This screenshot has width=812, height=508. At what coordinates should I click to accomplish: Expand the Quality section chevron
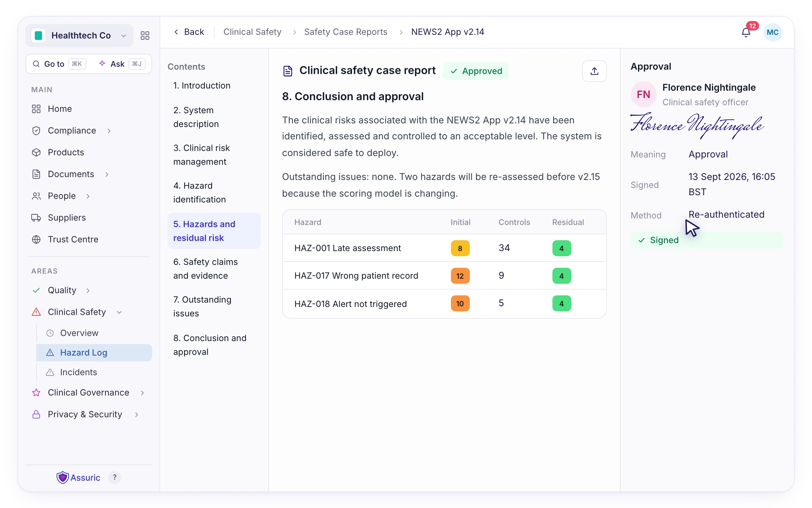(88, 291)
